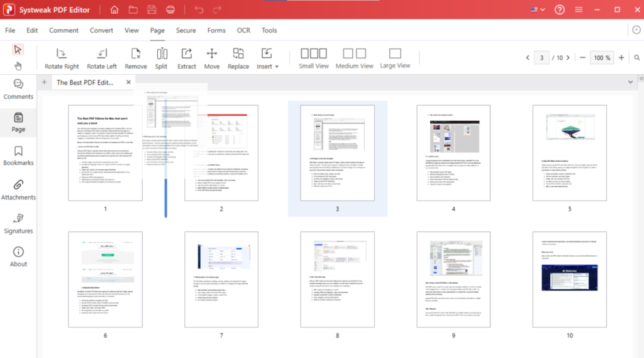The image size is (644, 358).
Task: Open the Attachments side panel
Action: tap(18, 190)
